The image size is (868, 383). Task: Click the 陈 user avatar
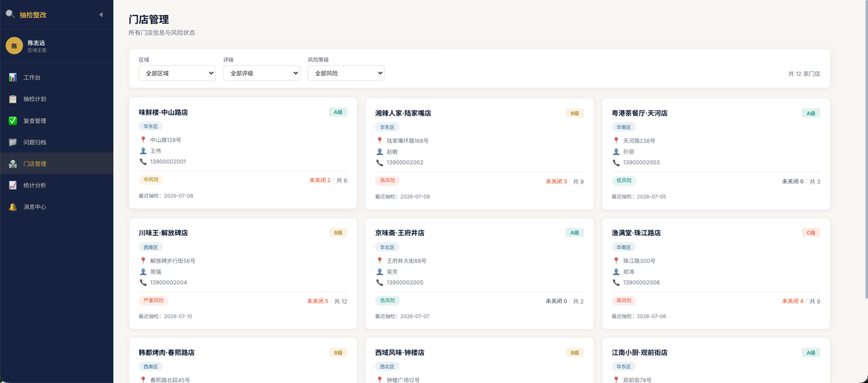pyautogui.click(x=14, y=45)
